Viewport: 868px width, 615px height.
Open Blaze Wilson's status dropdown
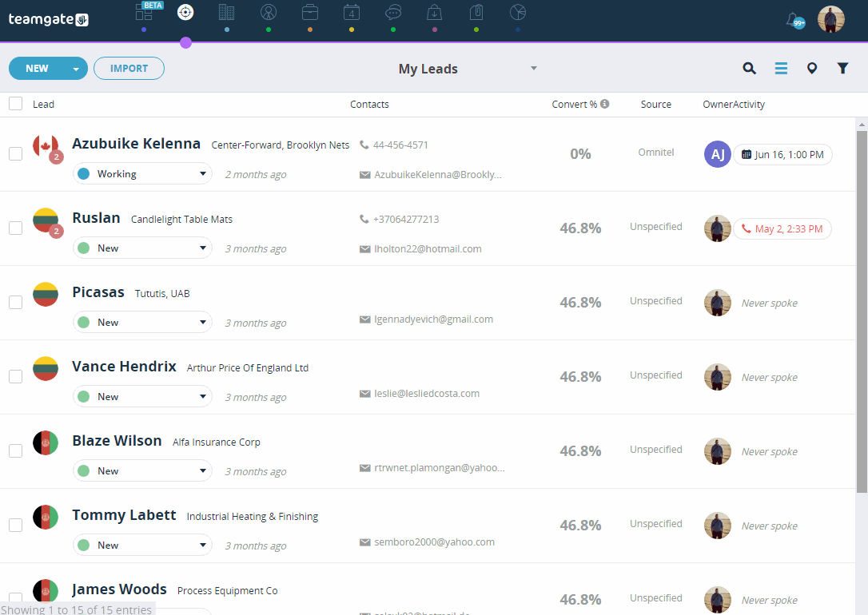142,470
